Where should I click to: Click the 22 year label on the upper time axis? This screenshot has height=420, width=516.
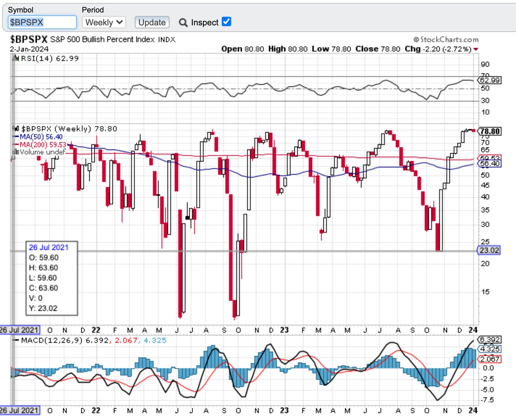point(96,330)
